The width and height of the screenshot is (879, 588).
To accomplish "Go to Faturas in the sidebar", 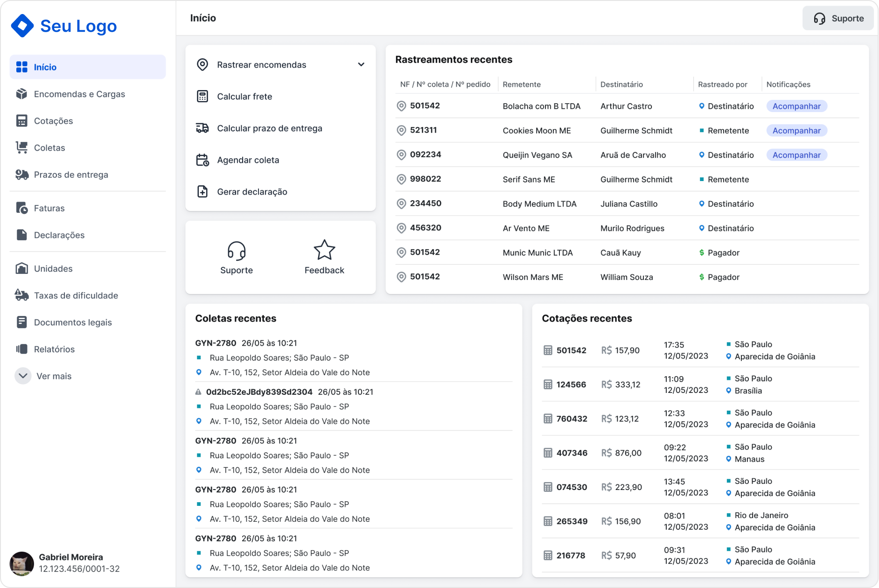I will click(49, 208).
